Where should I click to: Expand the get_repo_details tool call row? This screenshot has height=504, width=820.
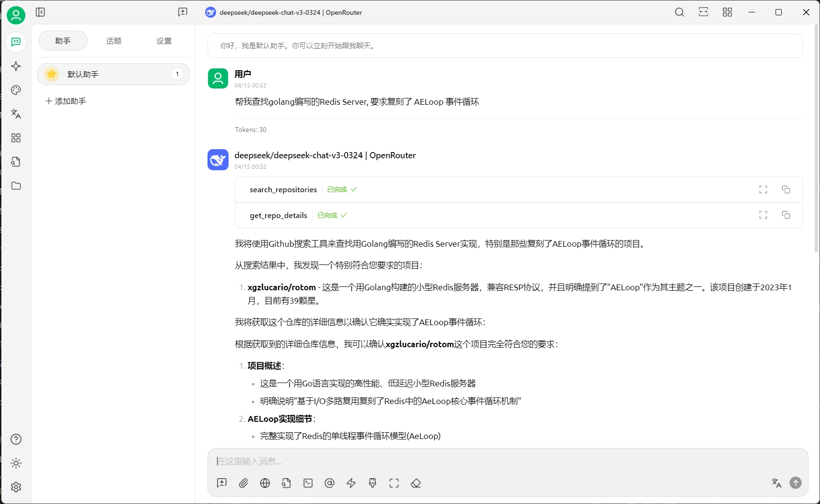519,215
